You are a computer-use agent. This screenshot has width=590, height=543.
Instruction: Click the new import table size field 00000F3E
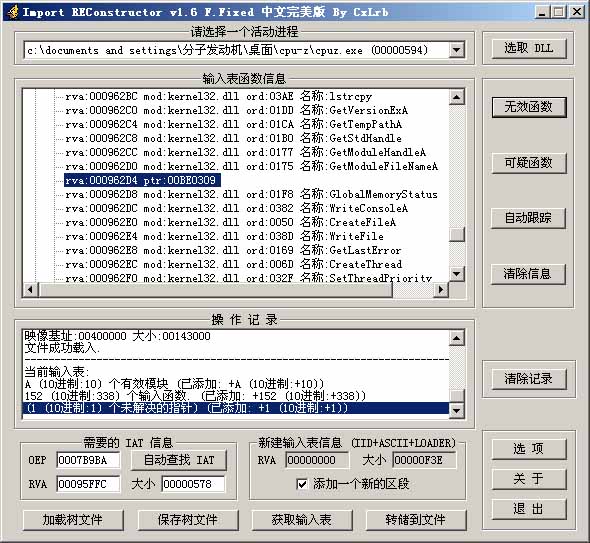pyautogui.click(x=424, y=460)
